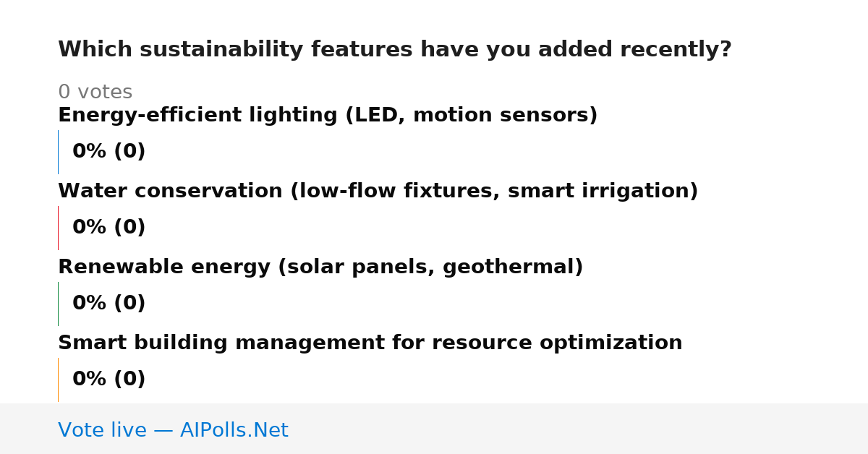Click the green bar under Renewable energy
Image resolution: width=868 pixels, height=454 pixels.
(x=58, y=304)
